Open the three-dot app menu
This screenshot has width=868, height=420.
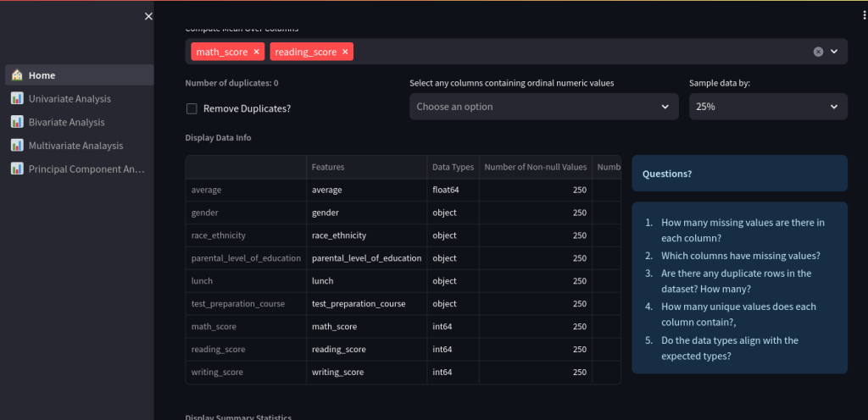863,14
